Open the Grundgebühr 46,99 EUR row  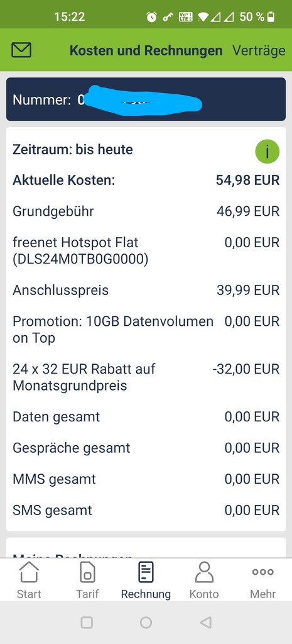click(146, 211)
